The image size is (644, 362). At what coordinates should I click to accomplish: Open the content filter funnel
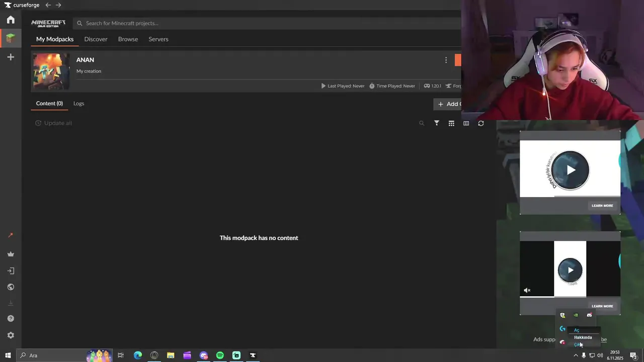point(437,123)
